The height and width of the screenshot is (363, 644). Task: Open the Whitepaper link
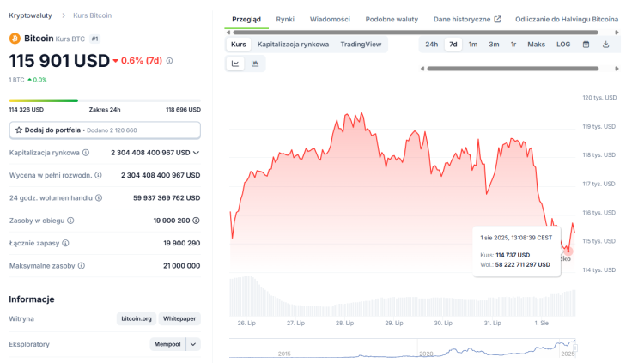179,318
